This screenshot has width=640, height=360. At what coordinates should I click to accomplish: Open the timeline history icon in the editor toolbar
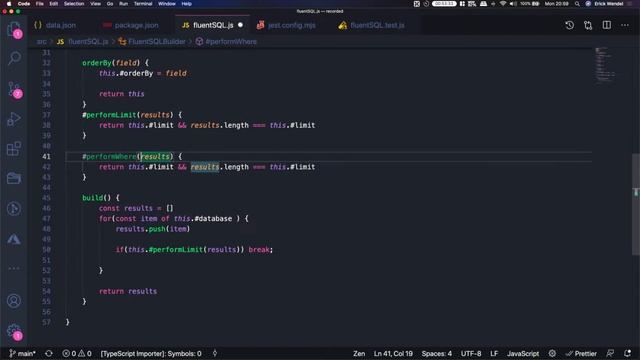[569, 25]
